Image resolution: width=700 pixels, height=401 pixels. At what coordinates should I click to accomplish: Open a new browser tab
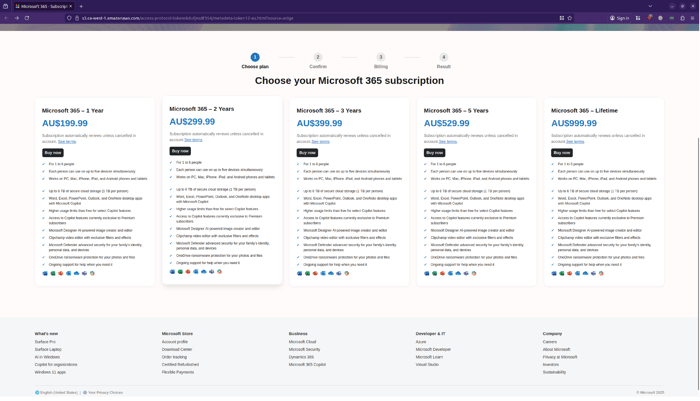tap(81, 6)
